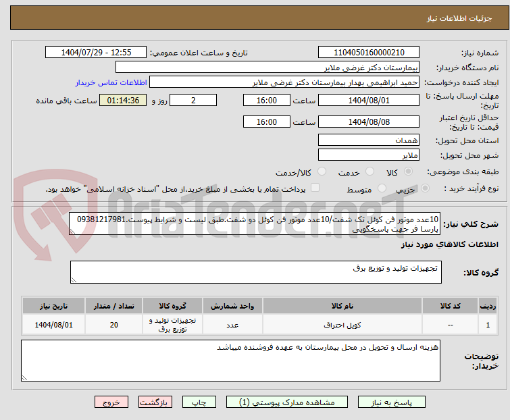Click table cell date 1404/08/01
Image resolution: width=510 pixels, height=420 pixels.
[x=53, y=325]
